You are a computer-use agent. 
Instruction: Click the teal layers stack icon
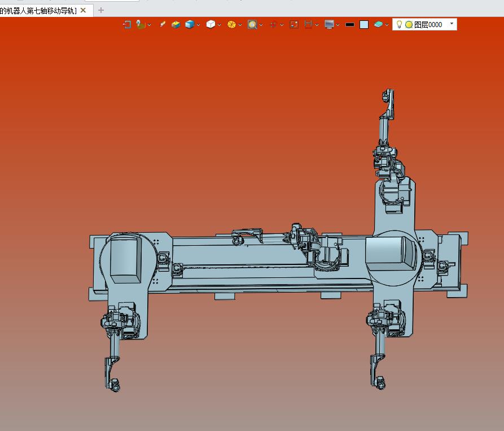pyautogui.click(x=378, y=24)
